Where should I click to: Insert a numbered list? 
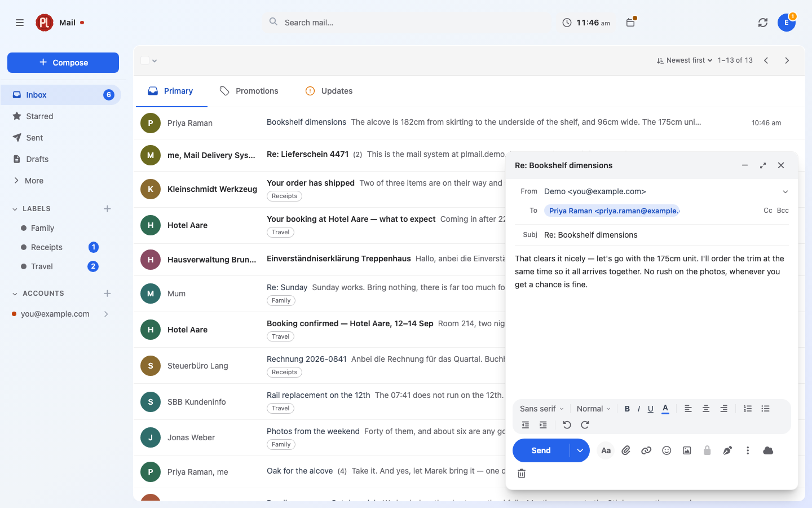pos(748,409)
